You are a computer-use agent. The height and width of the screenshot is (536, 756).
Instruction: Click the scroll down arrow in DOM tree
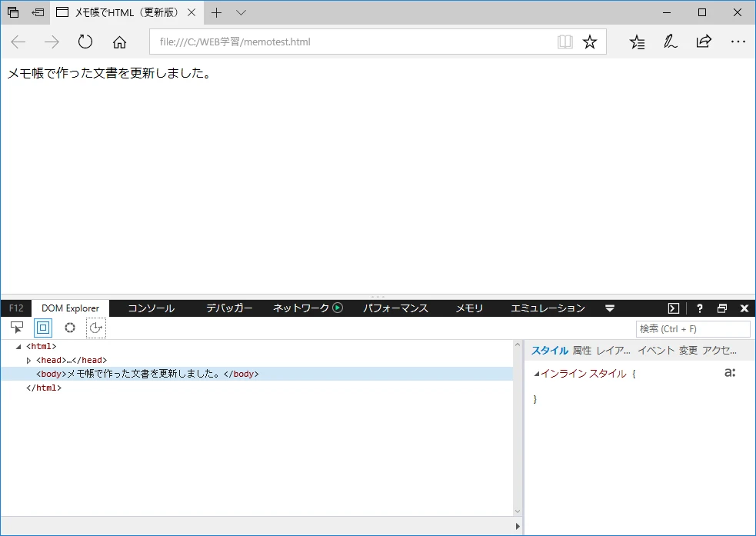pyautogui.click(x=518, y=511)
